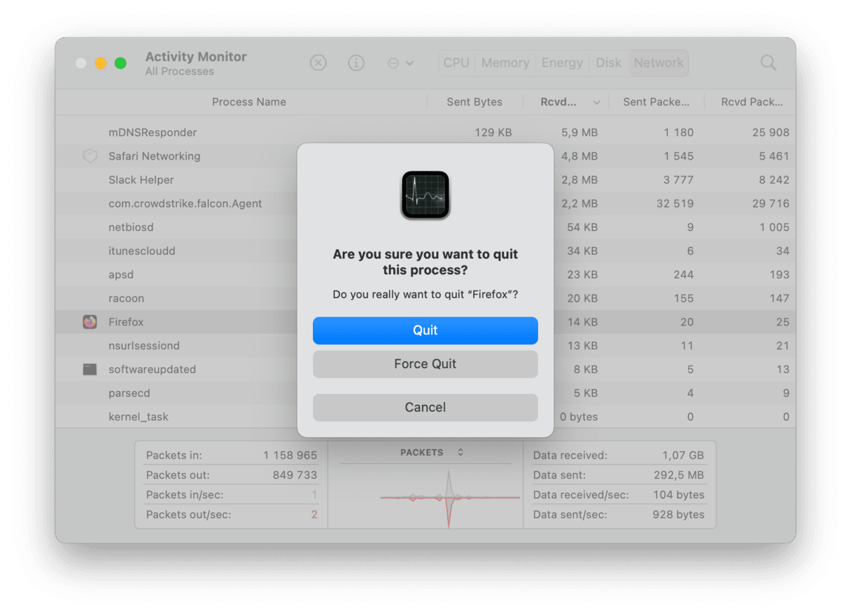Image resolution: width=851 pixels, height=616 pixels.
Task: Switch to the Memory tab
Action: click(505, 62)
